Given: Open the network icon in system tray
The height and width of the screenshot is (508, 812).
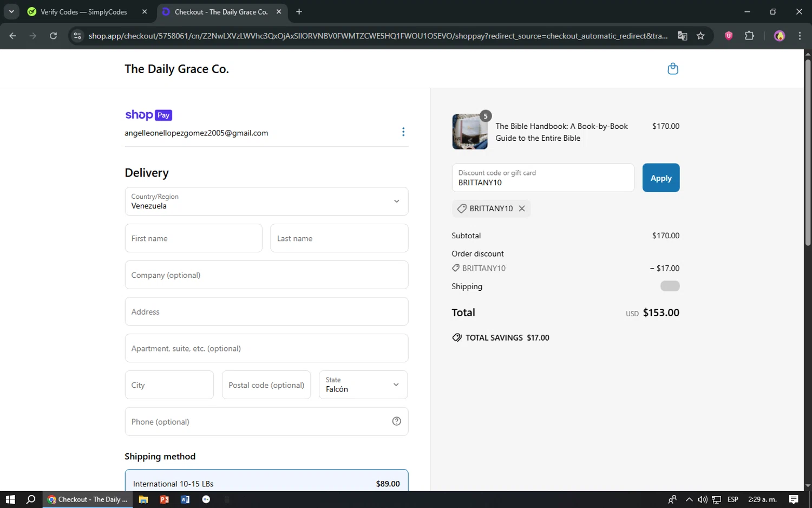Looking at the screenshot, I should click(x=717, y=499).
